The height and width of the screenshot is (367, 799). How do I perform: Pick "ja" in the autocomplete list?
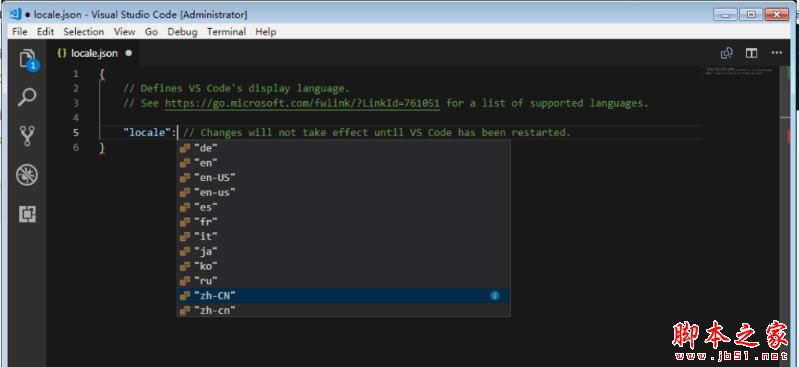click(x=343, y=251)
